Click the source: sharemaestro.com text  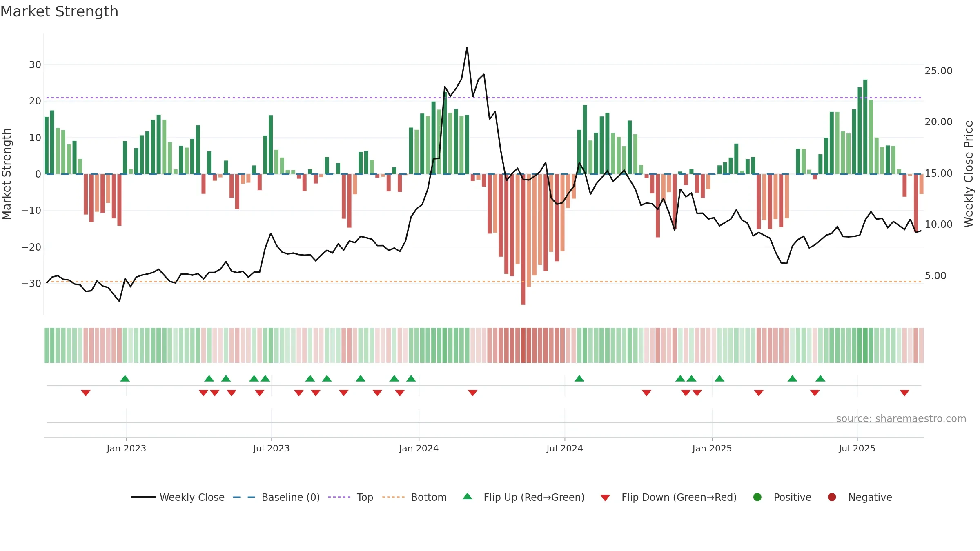click(901, 418)
